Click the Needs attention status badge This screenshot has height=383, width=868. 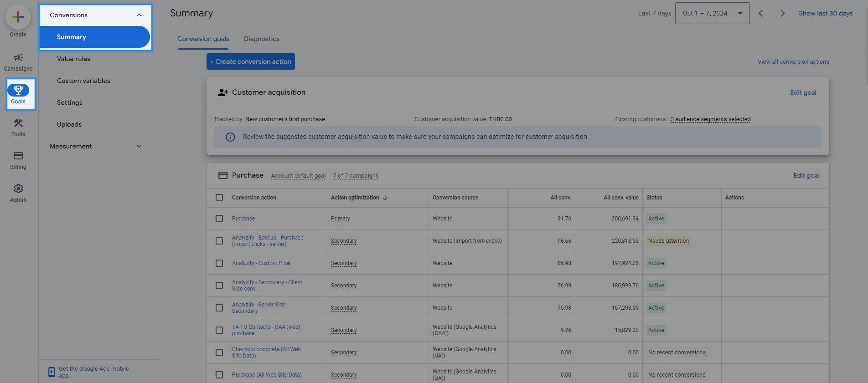[668, 241]
